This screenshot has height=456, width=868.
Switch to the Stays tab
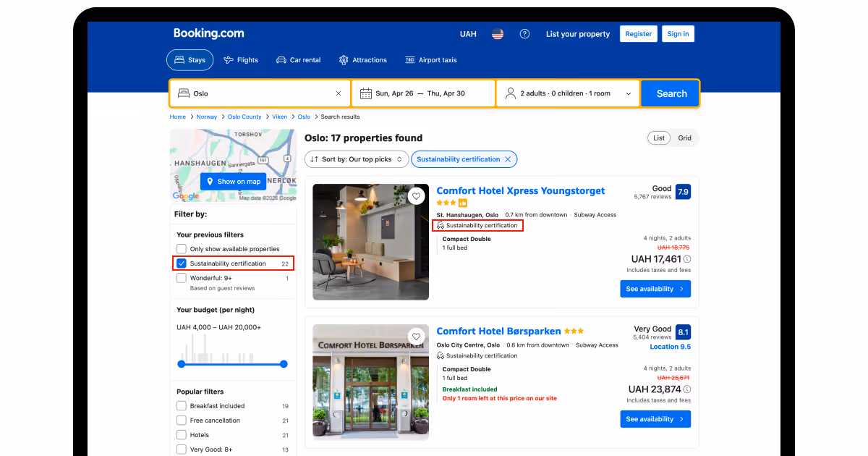190,60
